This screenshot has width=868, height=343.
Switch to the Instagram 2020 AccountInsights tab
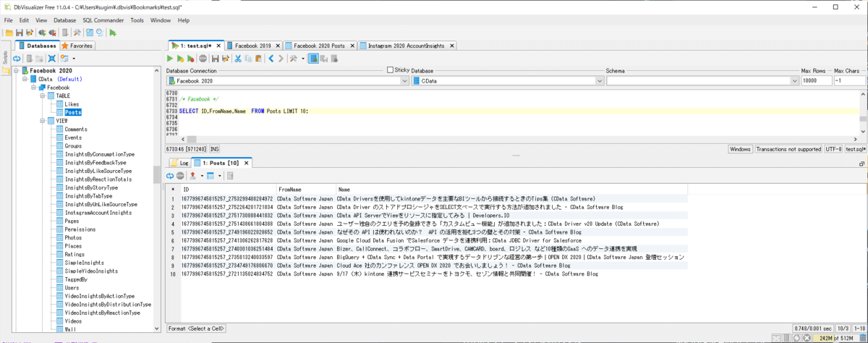(x=409, y=45)
